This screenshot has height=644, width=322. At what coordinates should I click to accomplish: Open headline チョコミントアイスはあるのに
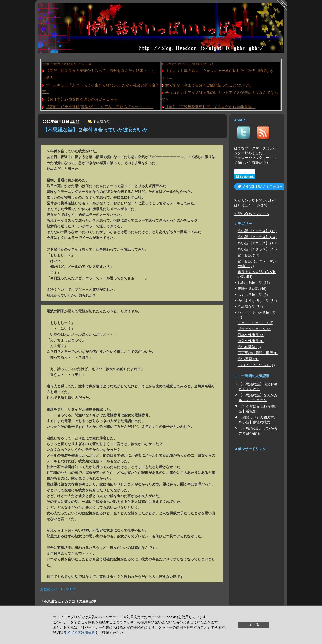220,96
